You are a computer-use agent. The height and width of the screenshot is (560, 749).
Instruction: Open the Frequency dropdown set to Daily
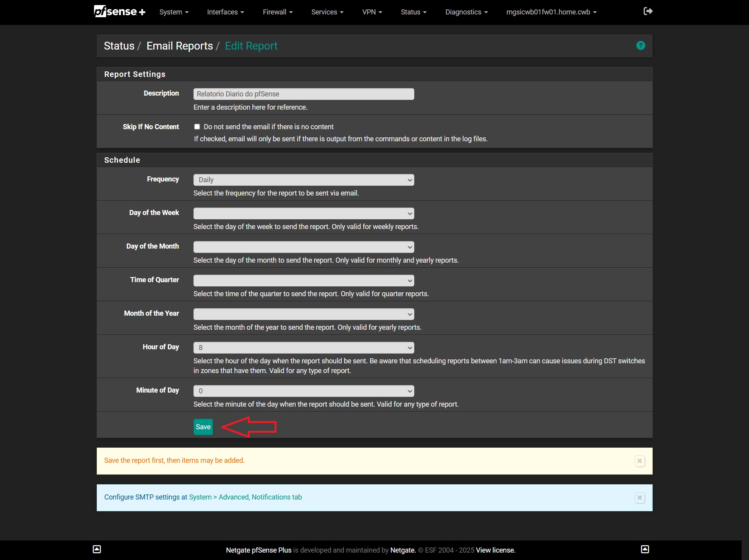click(x=304, y=180)
